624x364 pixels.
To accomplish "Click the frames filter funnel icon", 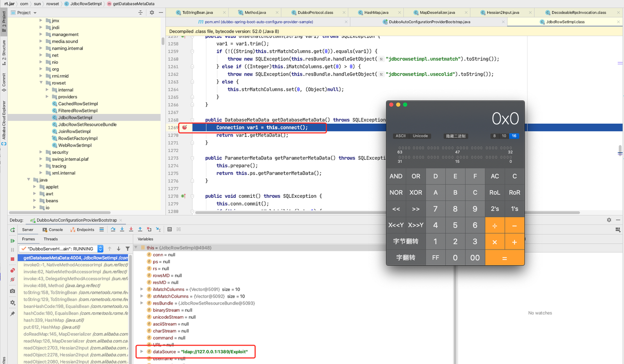I will (128, 249).
